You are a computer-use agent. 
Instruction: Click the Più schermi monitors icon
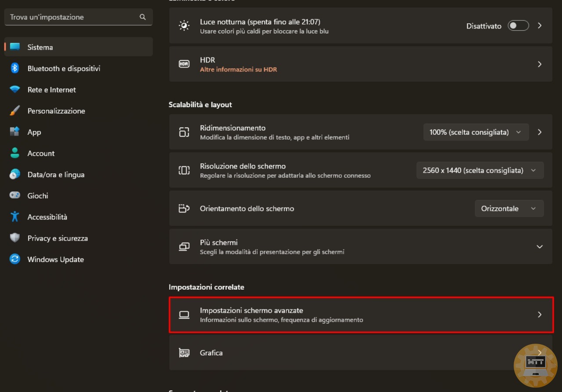[184, 247]
